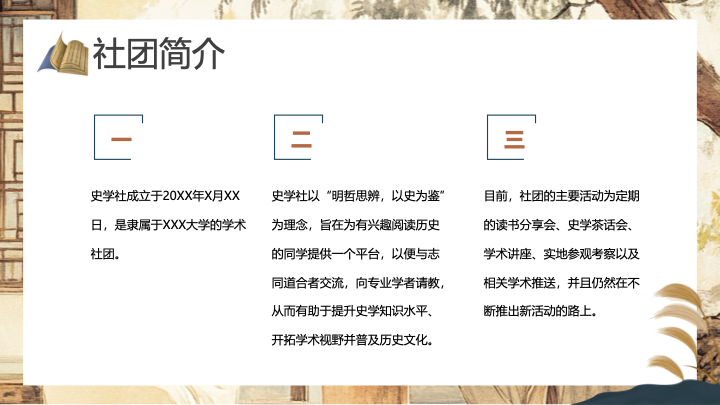Select the line 开拓学术视野并普及历史文化。
Image resolution: width=720 pixels, height=405 pixels.
coord(352,340)
